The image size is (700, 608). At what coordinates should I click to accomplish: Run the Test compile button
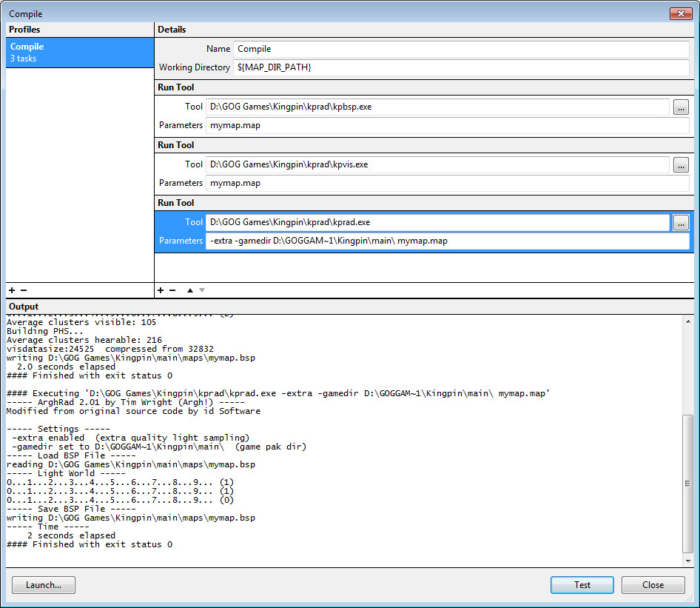click(x=582, y=585)
